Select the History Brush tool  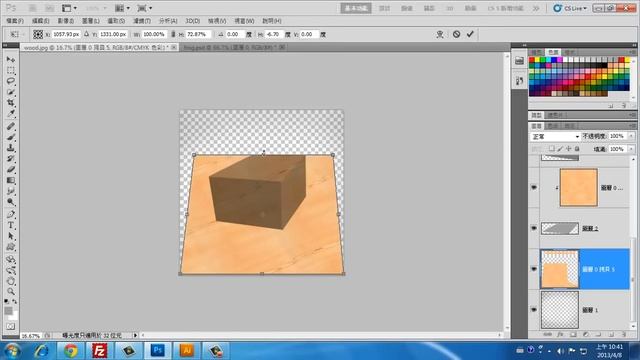[x=11, y=158]
